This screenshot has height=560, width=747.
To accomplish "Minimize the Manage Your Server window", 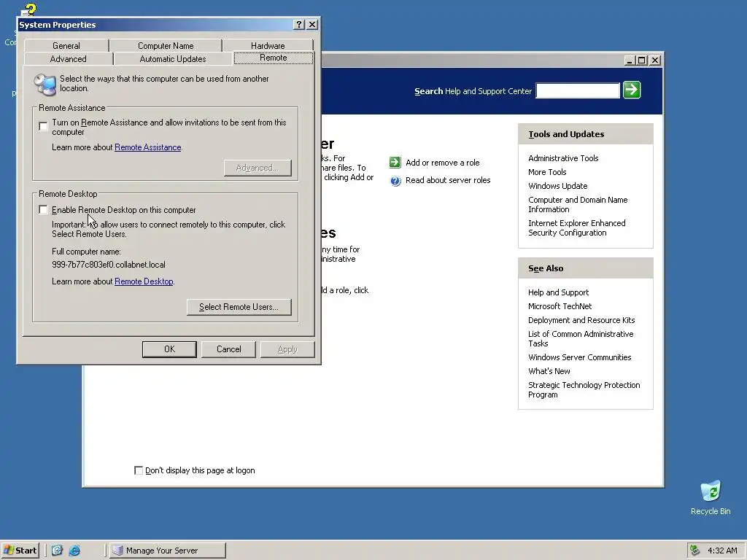I will tap(630, 60).
